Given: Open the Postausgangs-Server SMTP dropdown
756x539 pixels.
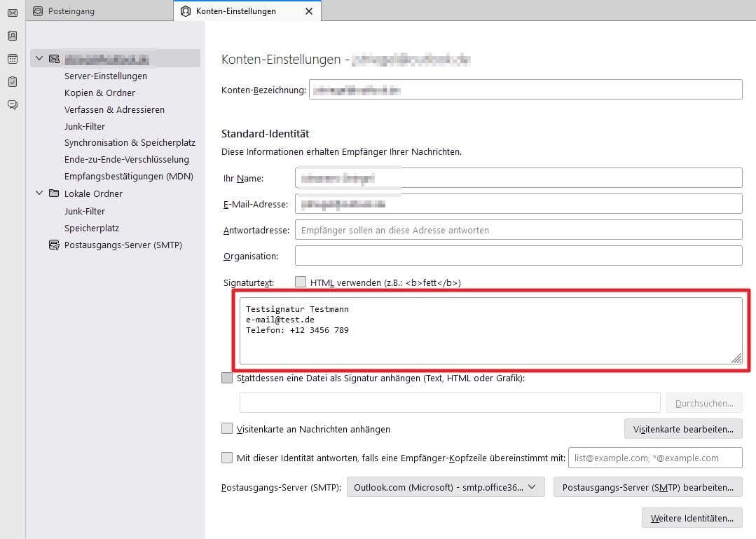Looking at the screenshot, I should (446, 486).
